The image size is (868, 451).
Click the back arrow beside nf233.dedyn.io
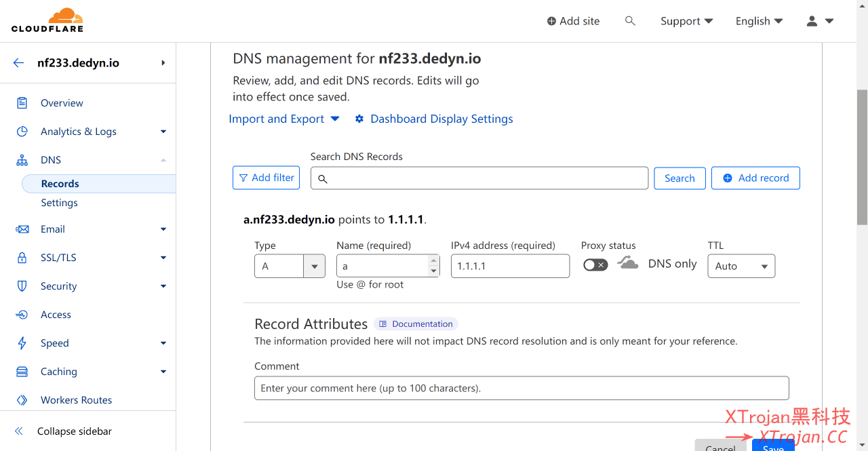pyautogui.click(x=18, y=63)
